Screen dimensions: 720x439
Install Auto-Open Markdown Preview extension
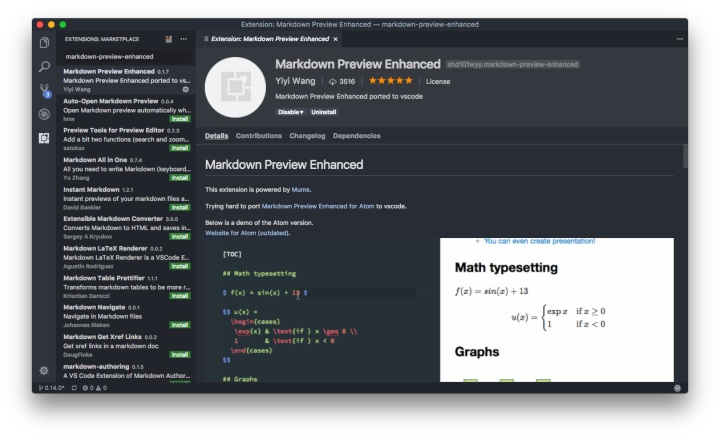tap(180, 119)
